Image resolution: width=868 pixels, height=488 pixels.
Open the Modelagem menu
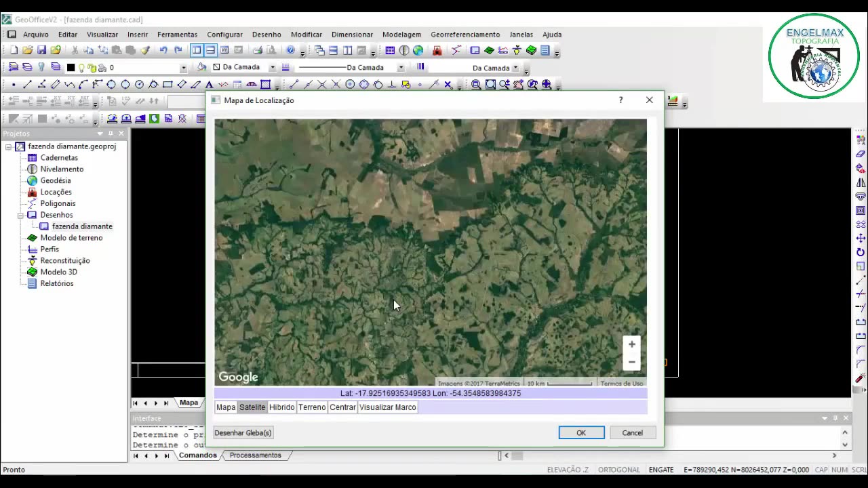tap(401, 35)
